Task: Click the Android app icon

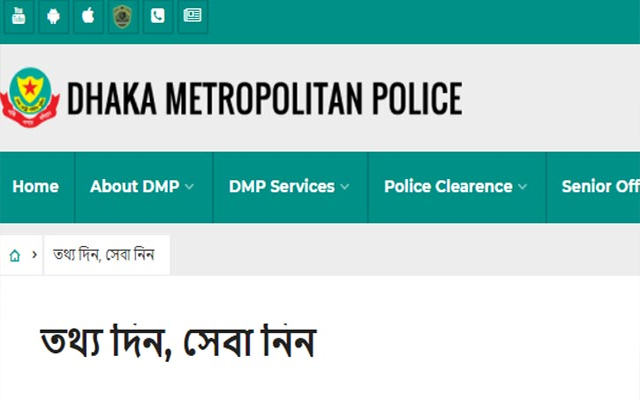Action: coord(53,17)
